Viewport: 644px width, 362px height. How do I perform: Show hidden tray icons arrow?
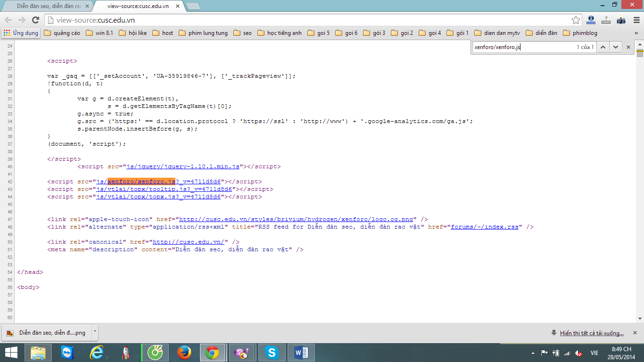(x=533, y=353)
